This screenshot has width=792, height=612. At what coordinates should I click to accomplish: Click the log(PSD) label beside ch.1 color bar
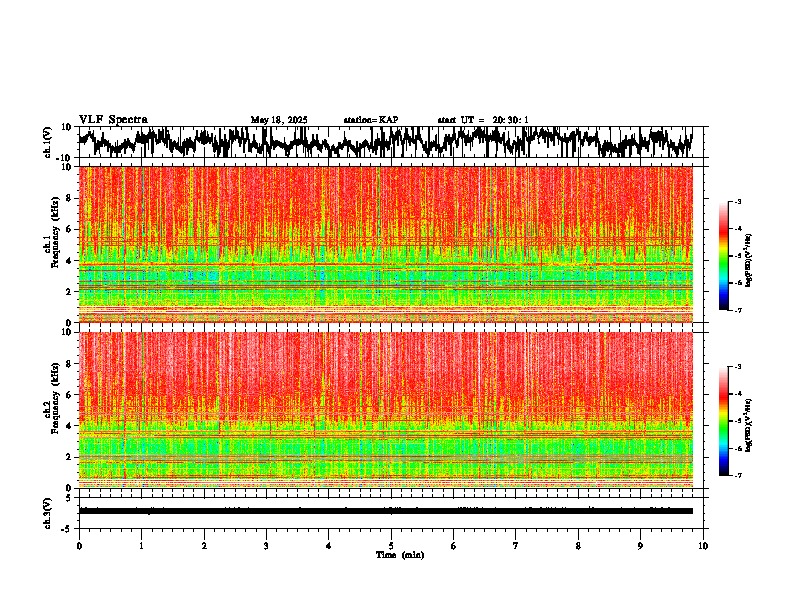749,260
